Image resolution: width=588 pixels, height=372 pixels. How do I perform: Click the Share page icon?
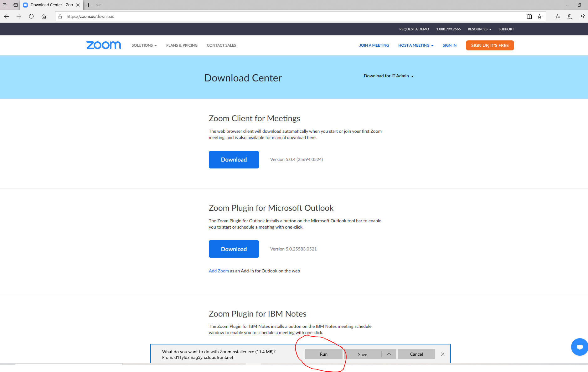pyautogui.click(x=582, y=16)
